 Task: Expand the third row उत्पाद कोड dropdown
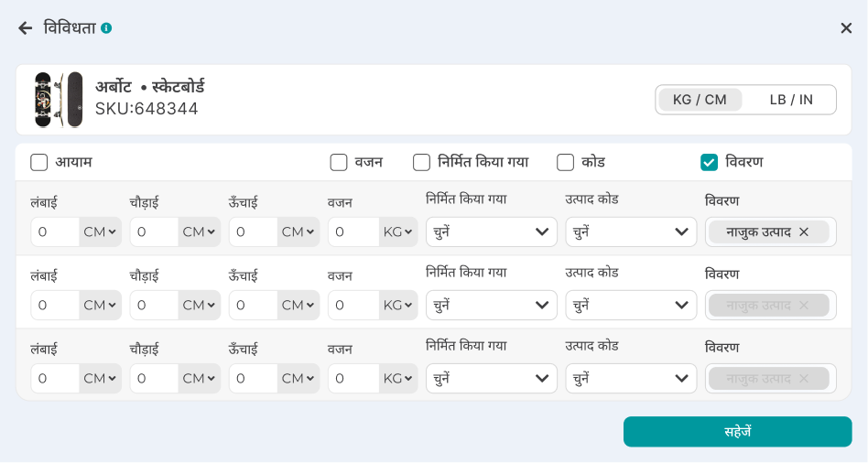(631, 379)
